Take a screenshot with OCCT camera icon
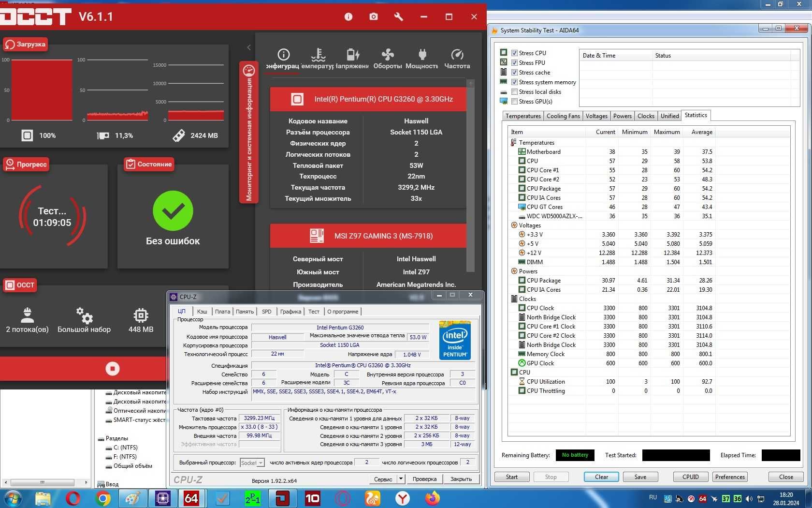Image resolution: width=812 pixels, height=508 pixels. pos(374,16)
